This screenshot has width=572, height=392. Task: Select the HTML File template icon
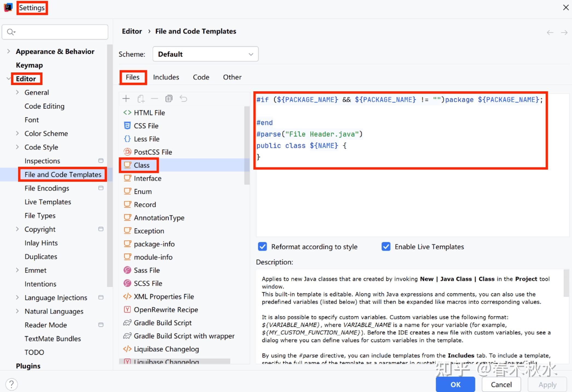pos(127,113)
